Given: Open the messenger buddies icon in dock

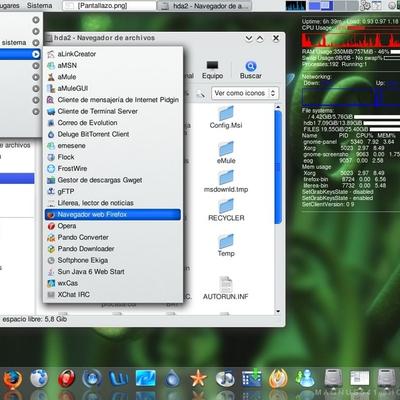Looking at the screenshot, I should click(x=305, y=379).
